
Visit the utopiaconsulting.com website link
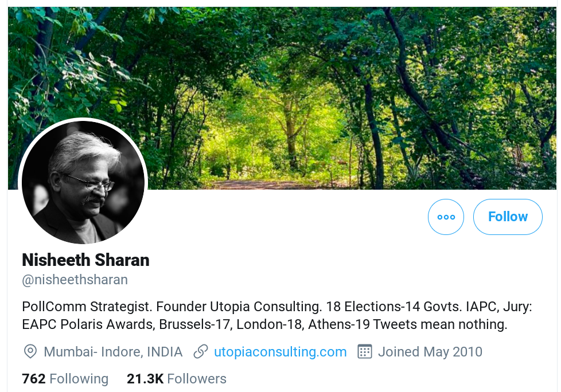click(280, 351)
